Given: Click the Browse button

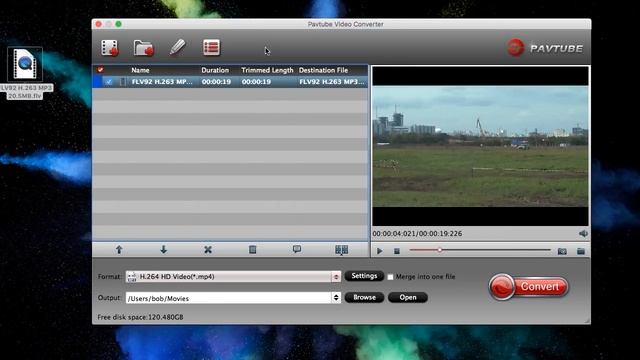Looking at the screenshot, I should coord(364,297).
